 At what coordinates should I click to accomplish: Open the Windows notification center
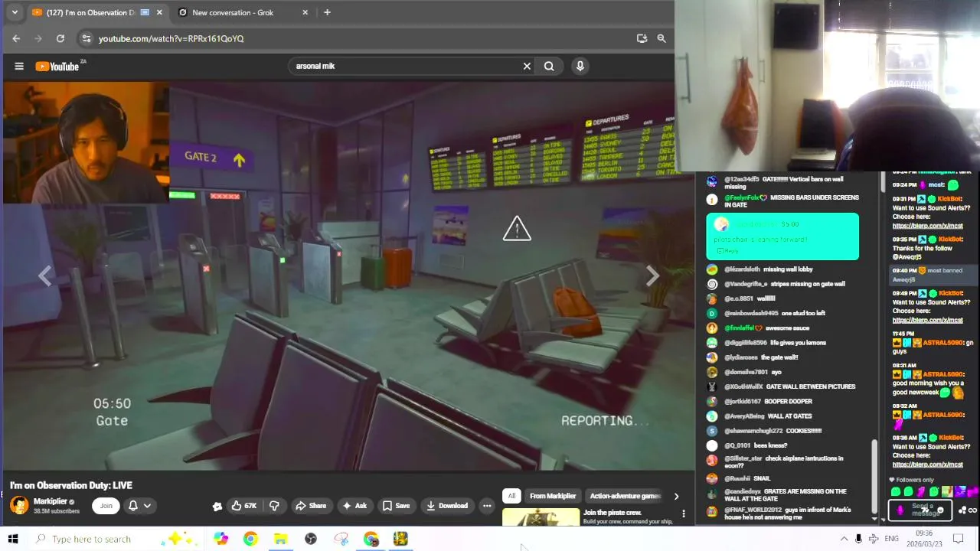pos(958,539)
